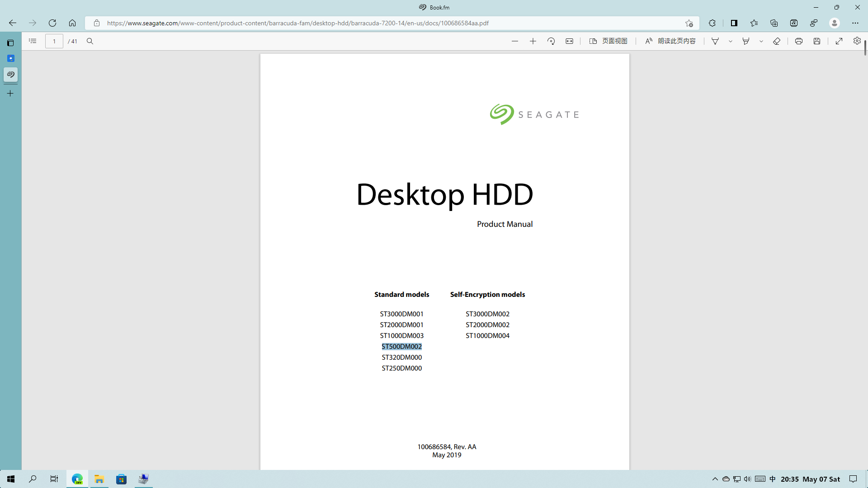Print the PDF document

799,41
